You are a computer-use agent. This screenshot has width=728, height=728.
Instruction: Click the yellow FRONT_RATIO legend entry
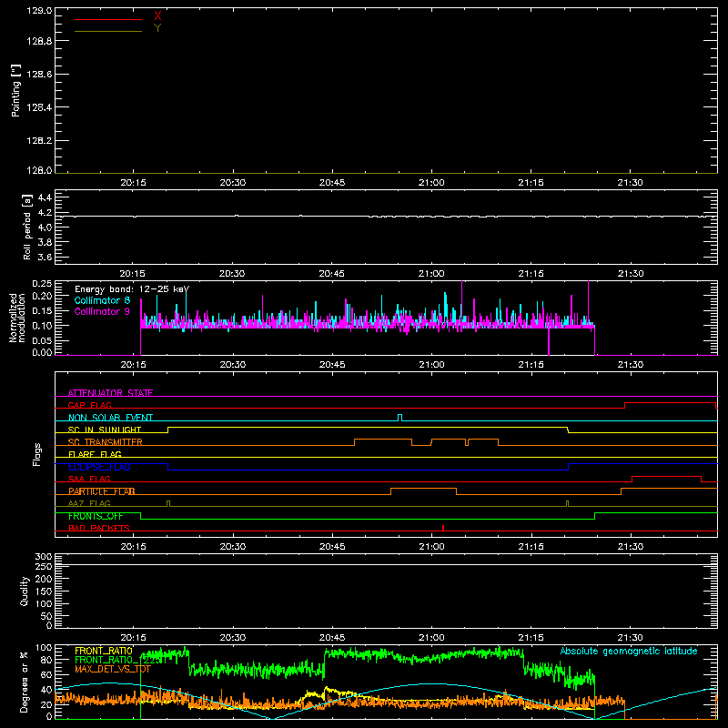click(x=104, y=651)
